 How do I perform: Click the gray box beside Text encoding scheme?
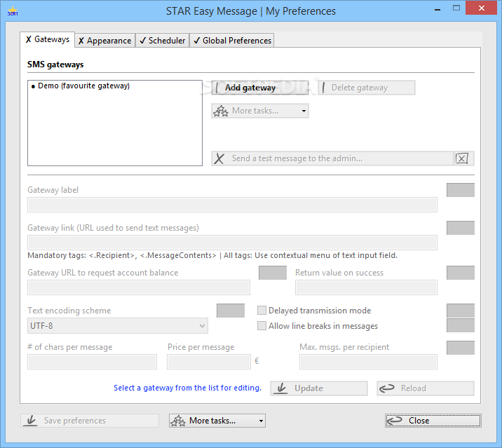click(231, 311)
